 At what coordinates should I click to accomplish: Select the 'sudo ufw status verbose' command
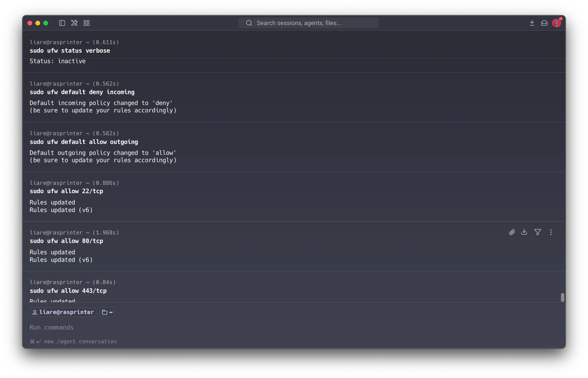pos(70,51)
